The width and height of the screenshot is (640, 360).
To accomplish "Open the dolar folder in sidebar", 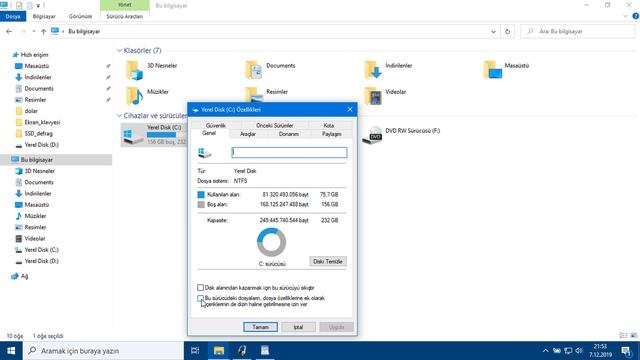I will click(31, 111).
